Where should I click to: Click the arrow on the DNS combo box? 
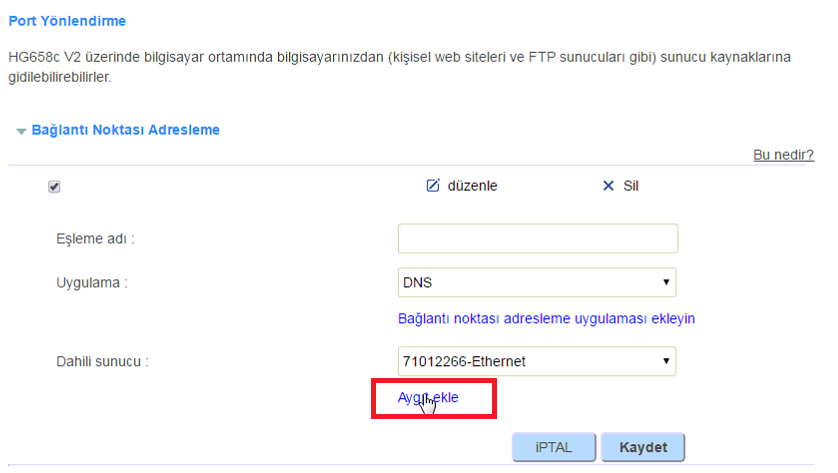[666, 282]
